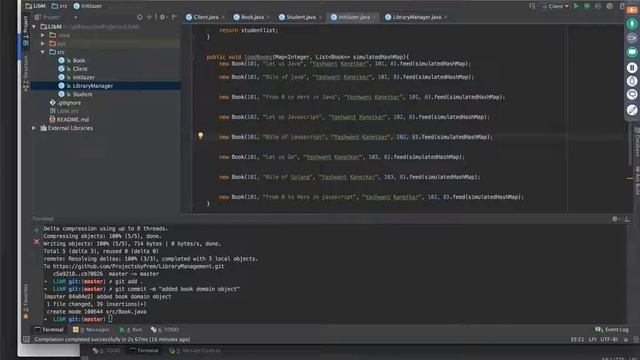
Task: Close the Student.java tab
Action: pyautogui.click(x=320, y=17)
